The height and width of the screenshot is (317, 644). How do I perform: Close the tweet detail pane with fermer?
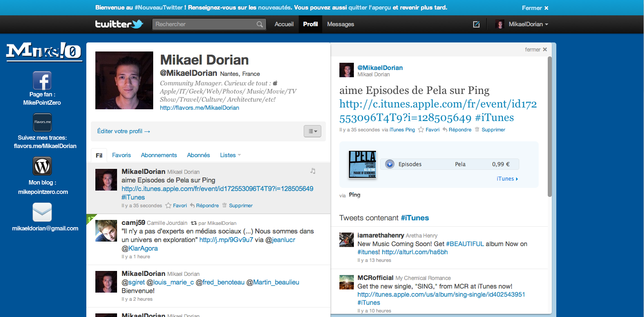(x=536, y=50)
